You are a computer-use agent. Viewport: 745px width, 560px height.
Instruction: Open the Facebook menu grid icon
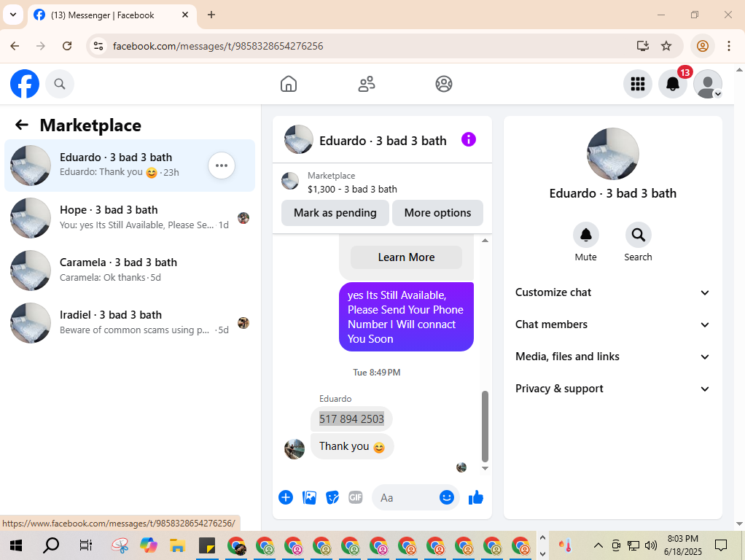click(638, 84)
